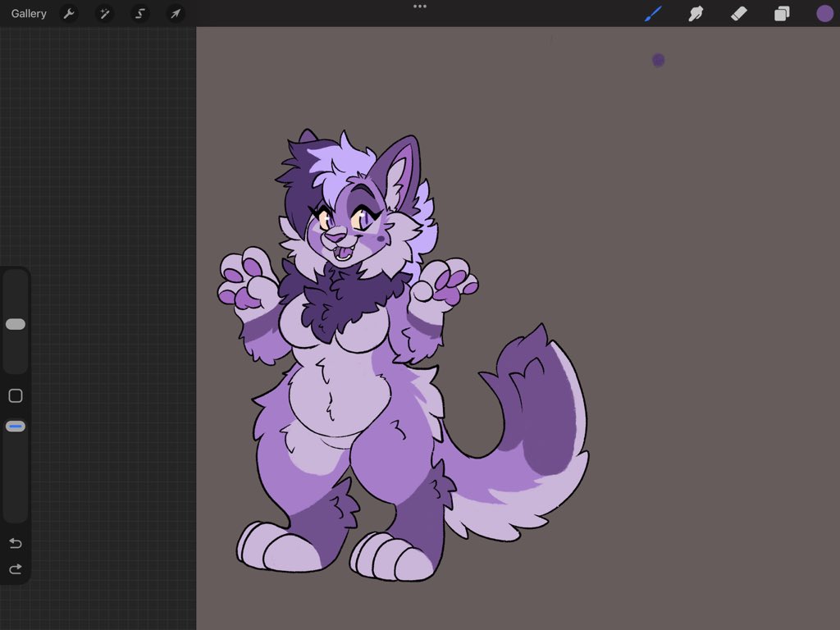This screenshot has width=840, height=630.
Task: Redo the last action
Action: tap(16, 568)
